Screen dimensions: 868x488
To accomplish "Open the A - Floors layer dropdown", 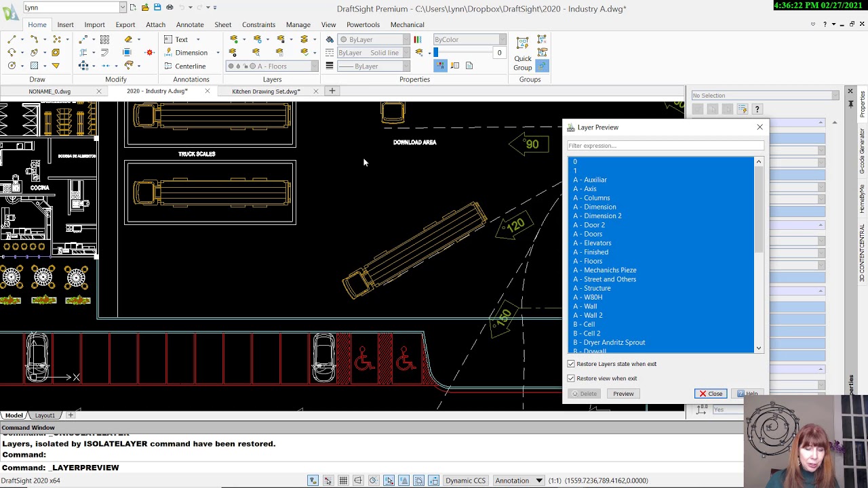I will point(314,66).
